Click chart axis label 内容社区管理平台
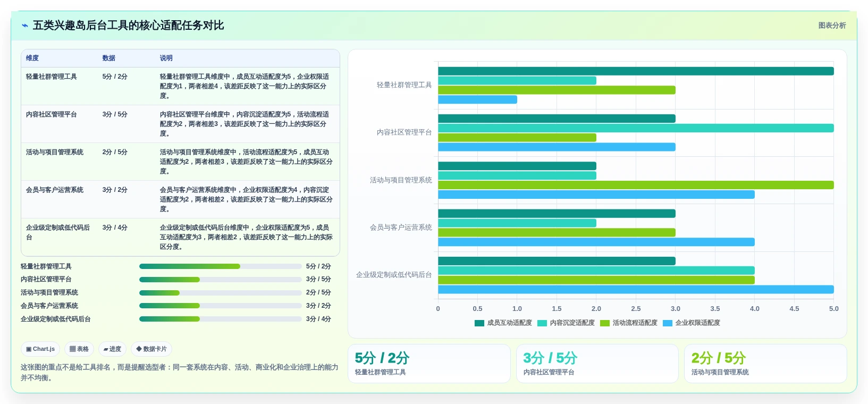 [404, 132]
